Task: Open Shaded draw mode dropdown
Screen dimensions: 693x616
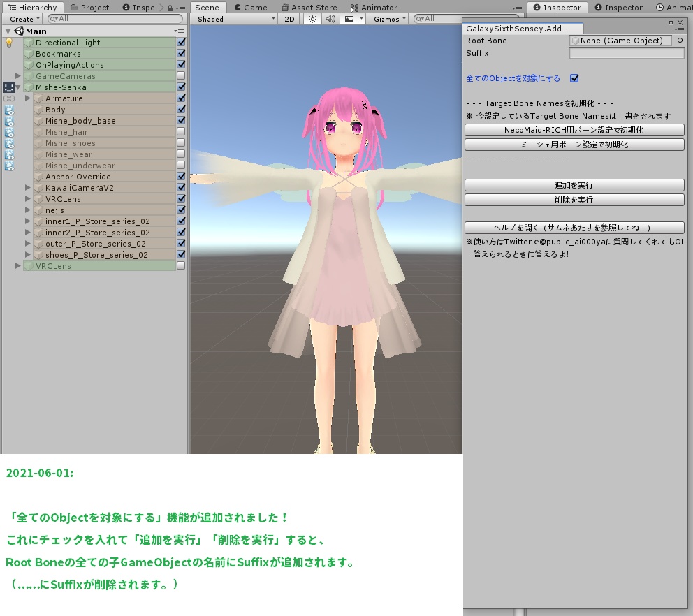Action: (236, 19)
